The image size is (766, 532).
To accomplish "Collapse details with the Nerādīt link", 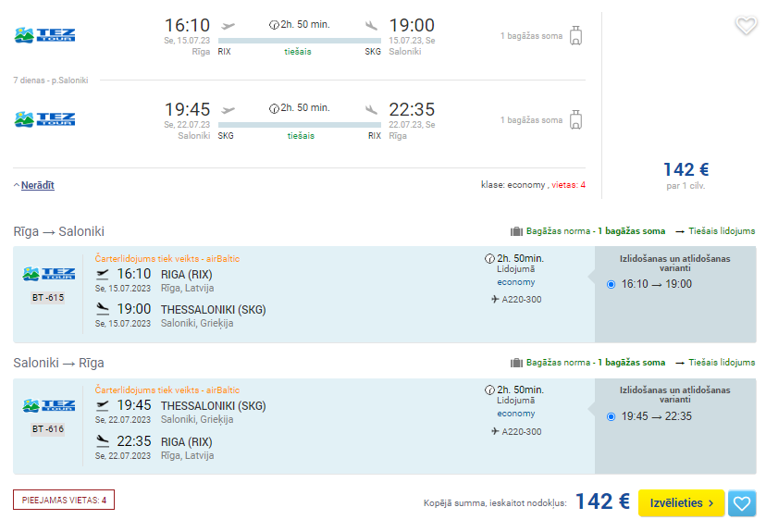I will [38, 185].
